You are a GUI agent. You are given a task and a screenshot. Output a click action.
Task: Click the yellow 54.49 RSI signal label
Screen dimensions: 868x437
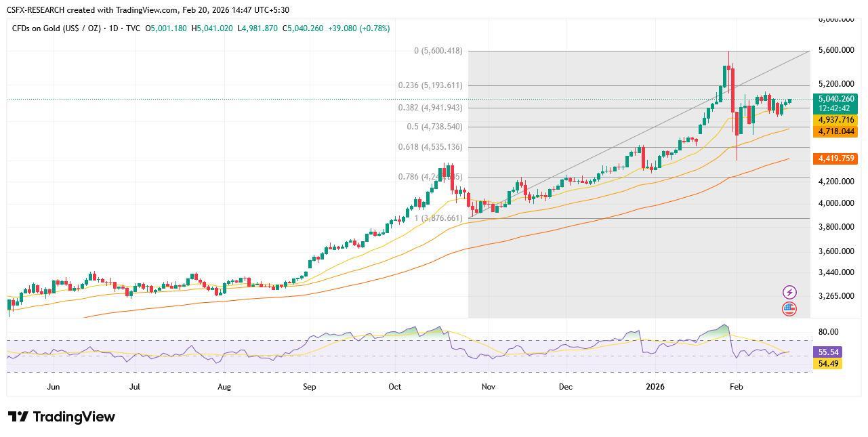coord(829,365)
